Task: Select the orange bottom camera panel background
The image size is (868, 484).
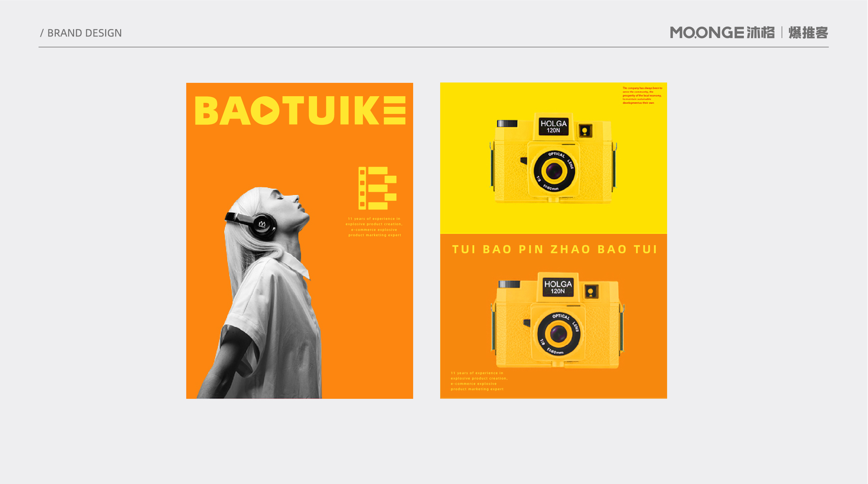Action: (x=553, y=316)
